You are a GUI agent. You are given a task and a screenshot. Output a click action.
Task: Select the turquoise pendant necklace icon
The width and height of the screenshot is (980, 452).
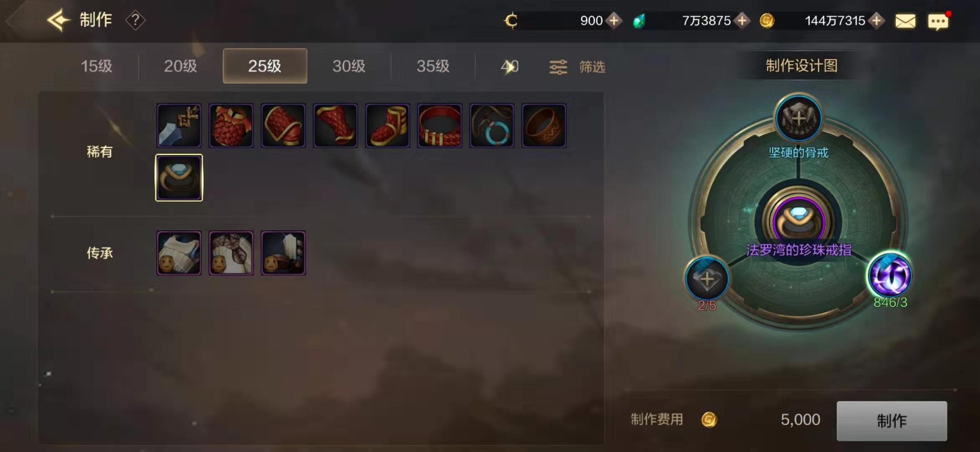click(x=492, y=126)
